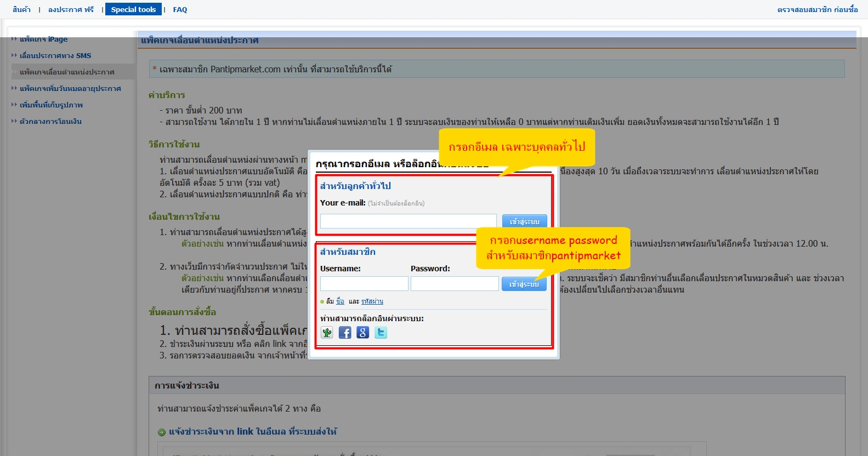Screen dimensions: 868x456
Task: Open the สินค้า menu item
Action: tap(22, 9)
